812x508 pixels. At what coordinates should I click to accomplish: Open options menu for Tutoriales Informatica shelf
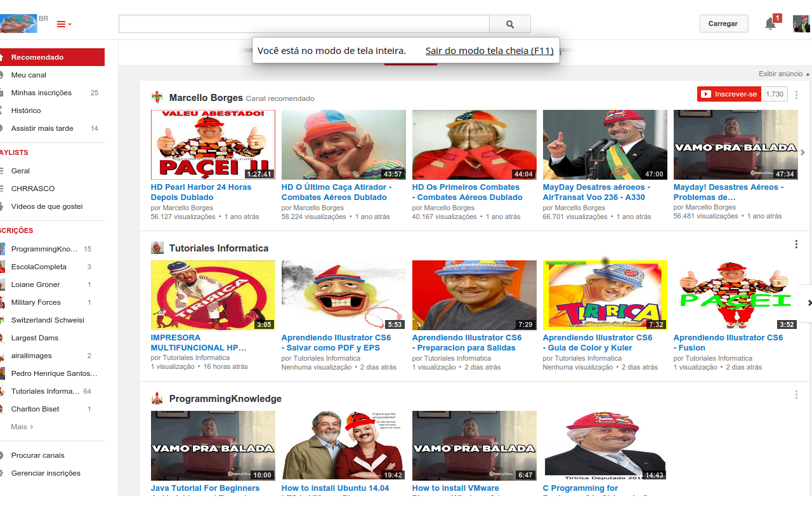coord(797,244)
